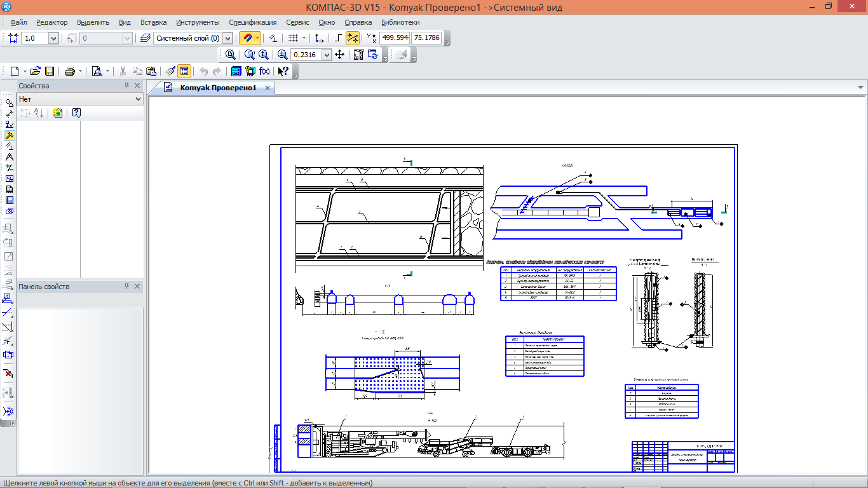Open the document tabs list arrow
Image resolution: width=868 pixels, height=488 pixels.
[860, 88]
